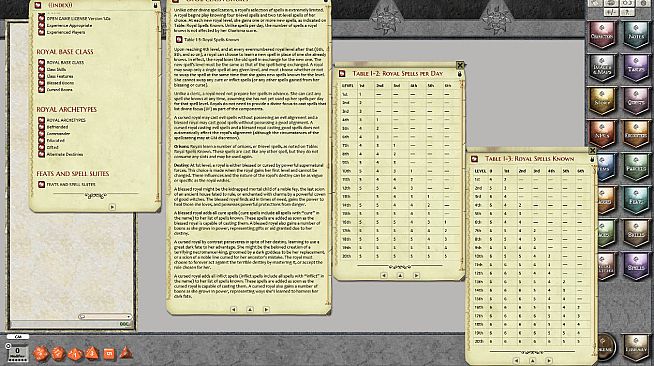
Task: Open Class Skills link icon in Index
Action: (41, 69)
